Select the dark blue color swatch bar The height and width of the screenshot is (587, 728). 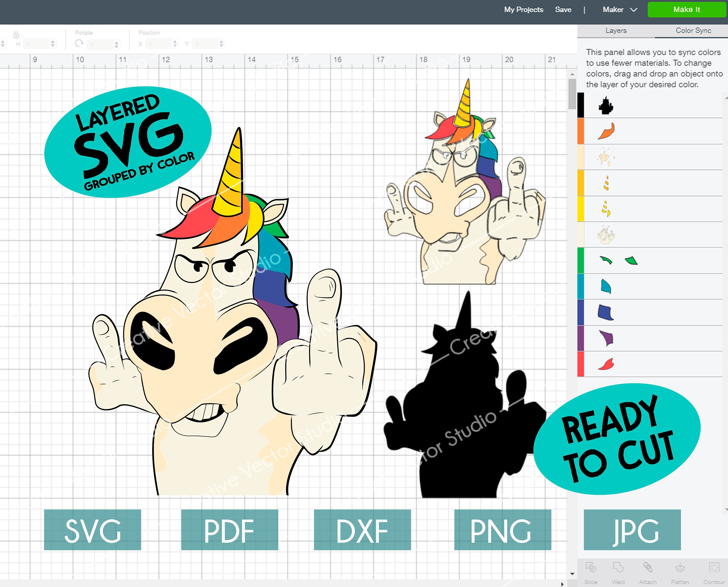581,312
